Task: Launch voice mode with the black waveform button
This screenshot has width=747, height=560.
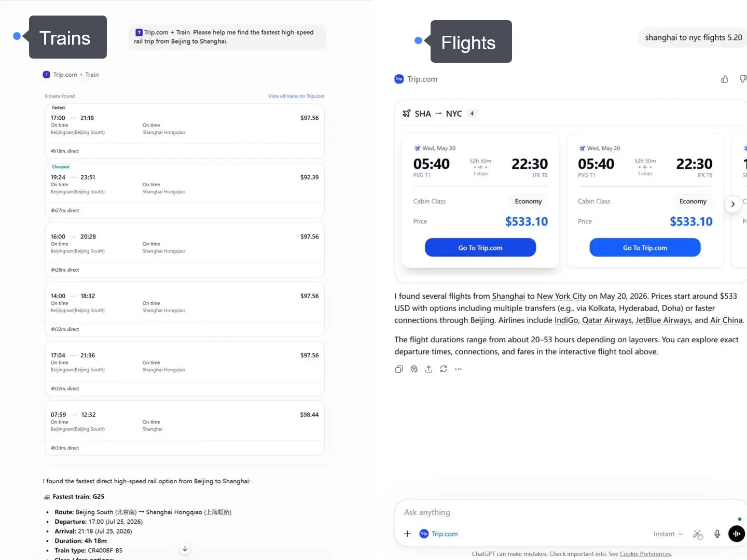Action: [737, 534]
